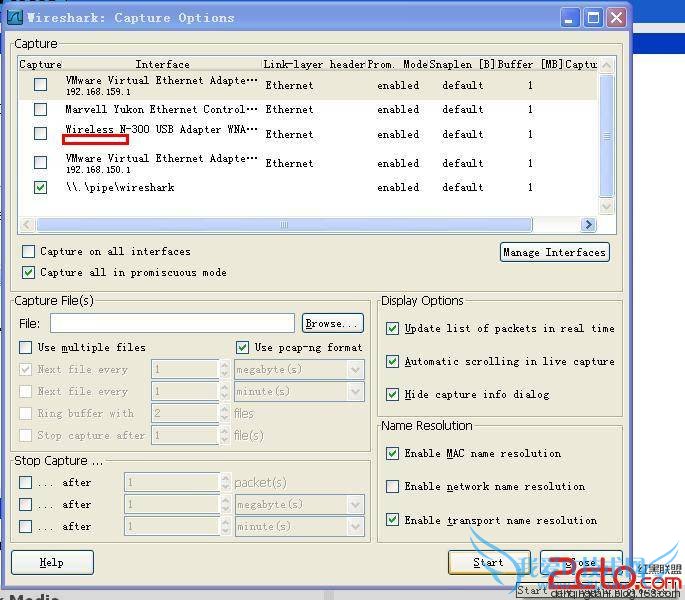Check the VMware adapter 192.168.159.1 capture box

41,84
